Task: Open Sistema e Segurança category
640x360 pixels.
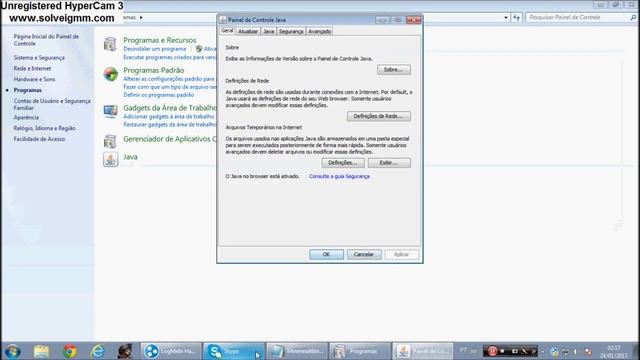Action: (39, 58)
